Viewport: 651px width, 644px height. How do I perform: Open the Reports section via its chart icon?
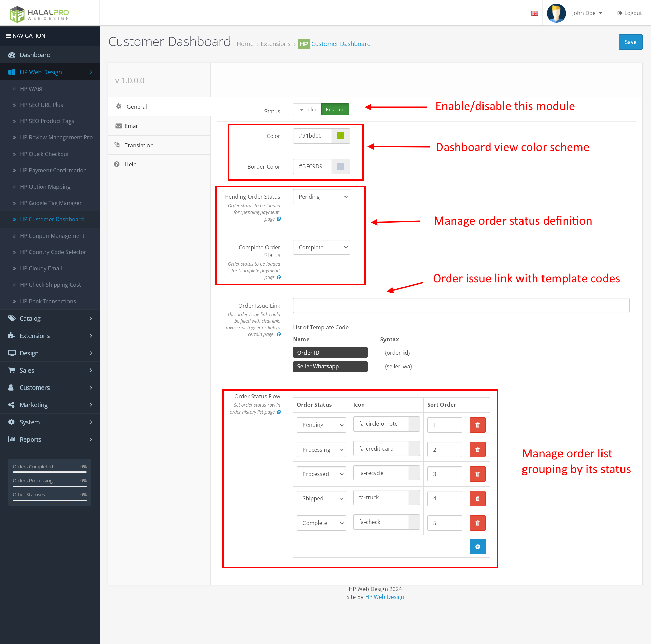(x=12, y=439)
